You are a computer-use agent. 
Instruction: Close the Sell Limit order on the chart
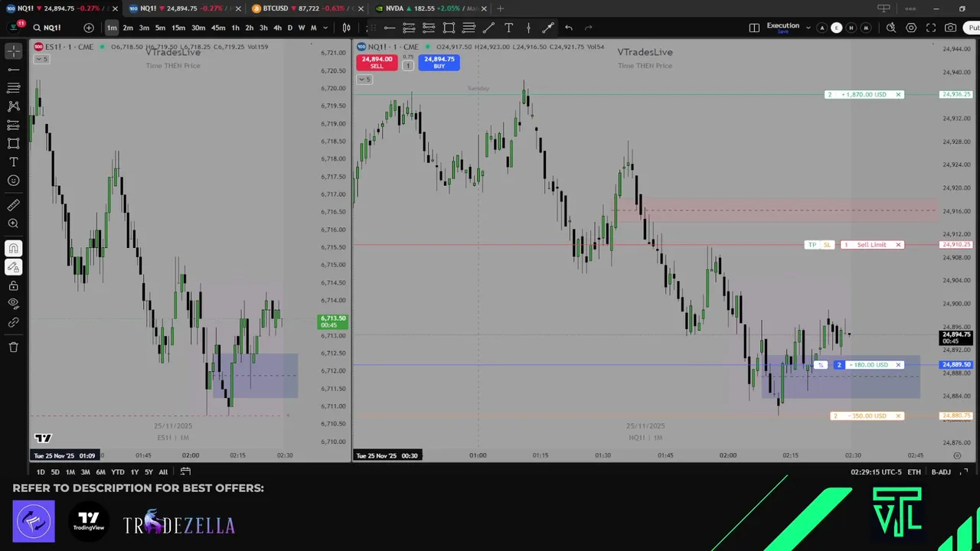[x=898, y=245]
